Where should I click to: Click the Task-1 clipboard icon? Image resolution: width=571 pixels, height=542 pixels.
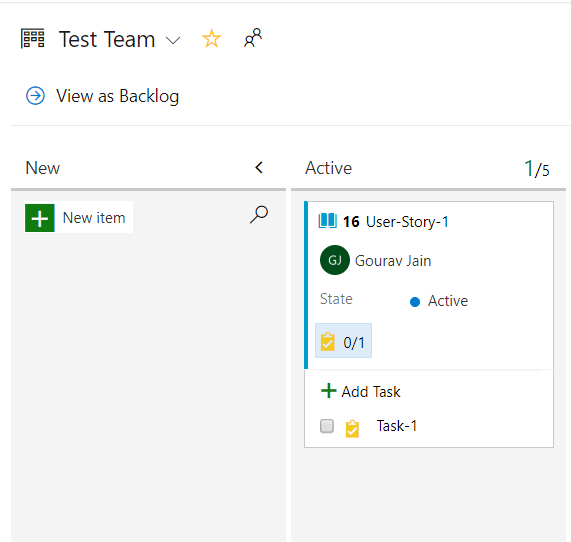(x=352, y=428)
